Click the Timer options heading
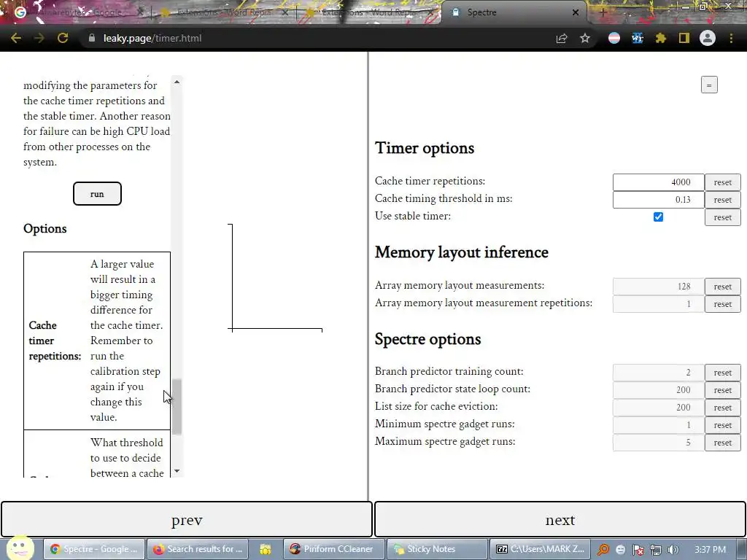The width and height of the screenshot is (747, 560). [425, 148]
